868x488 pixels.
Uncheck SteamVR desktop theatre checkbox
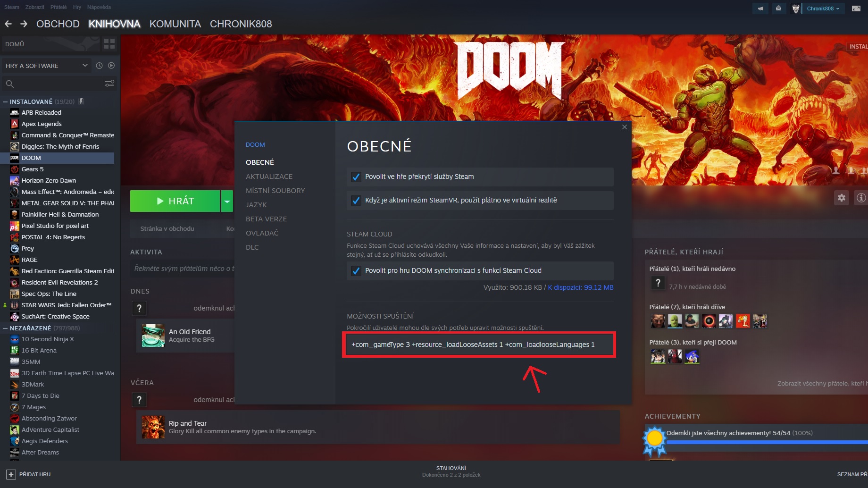(x=356, y=201)
